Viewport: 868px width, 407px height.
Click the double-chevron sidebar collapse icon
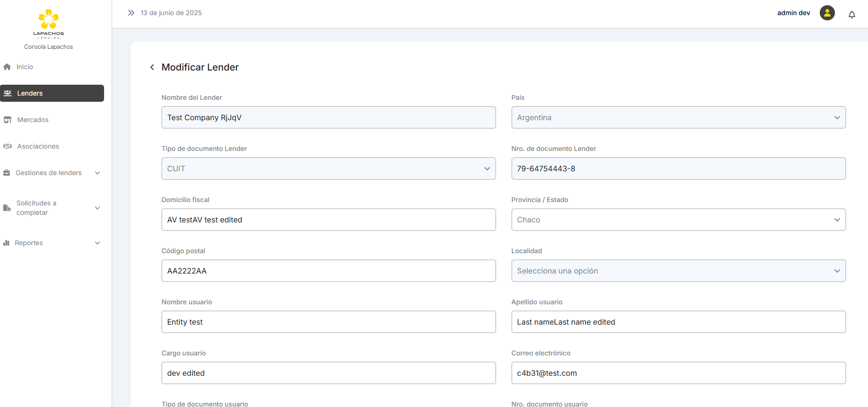pyautogui.click(x=131, y=13)
